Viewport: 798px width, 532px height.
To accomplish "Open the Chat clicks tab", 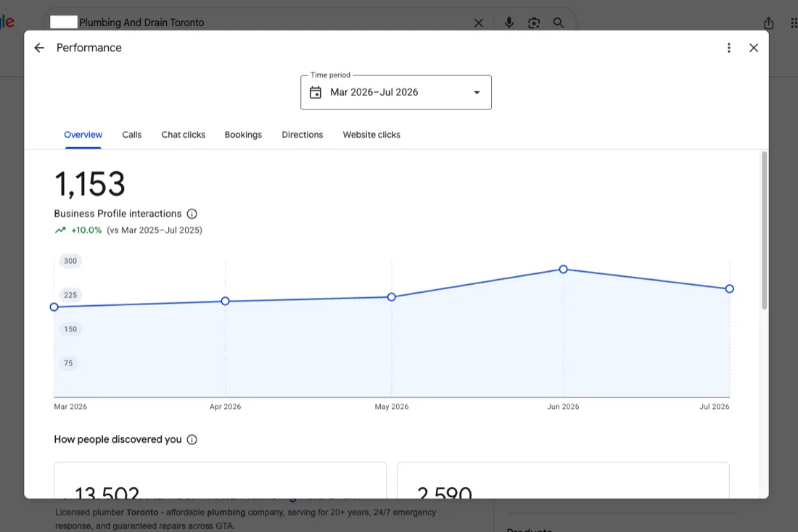I will (184, 135).
